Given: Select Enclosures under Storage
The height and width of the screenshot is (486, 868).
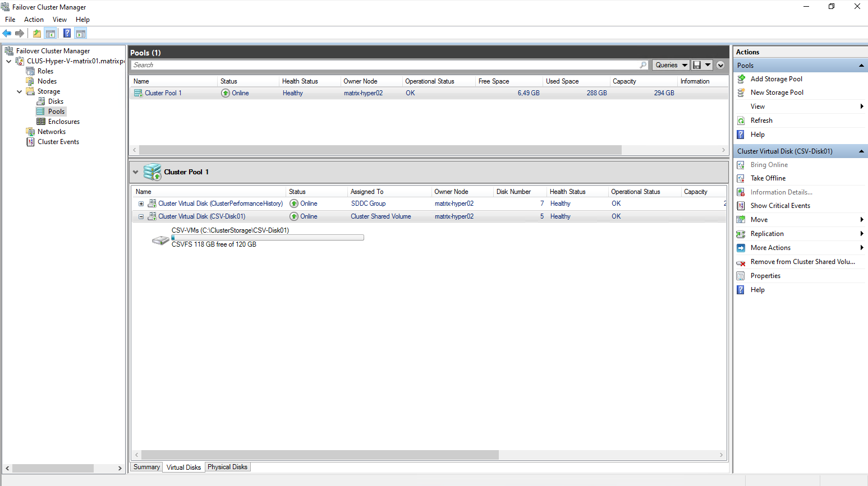Looking at the screenshot, I should (x=64, y=122).
